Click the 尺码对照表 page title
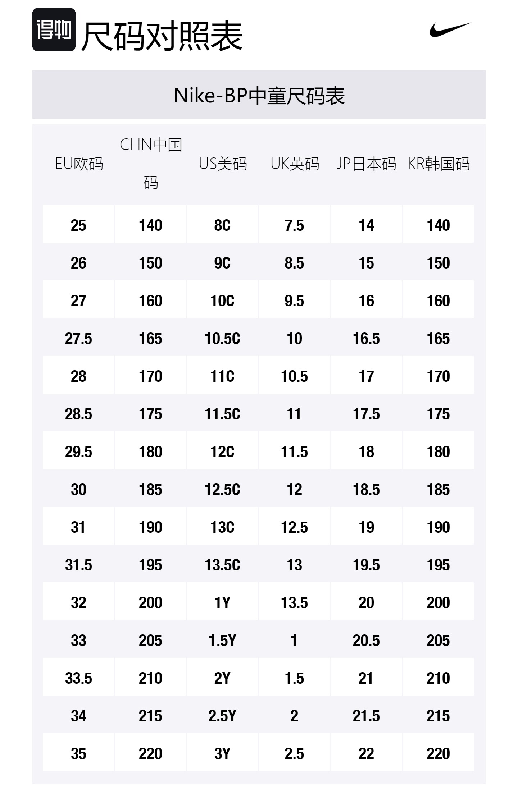This screenshot has height=812, width=518. [x=162, y=36]
